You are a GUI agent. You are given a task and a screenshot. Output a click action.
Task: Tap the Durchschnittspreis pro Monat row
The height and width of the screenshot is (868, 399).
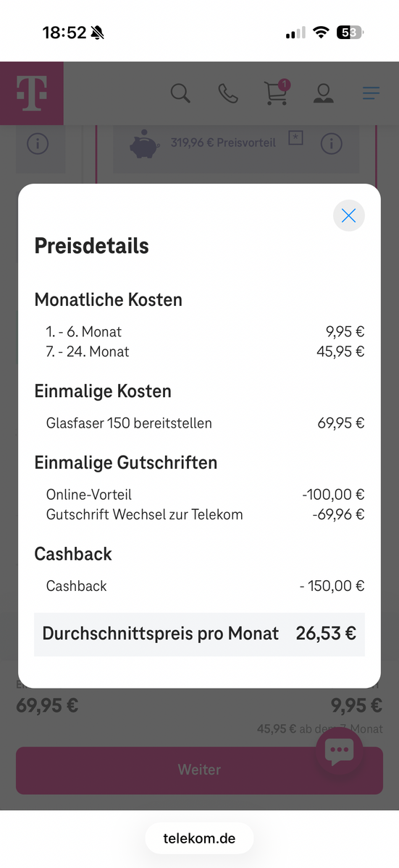point(199,634)
